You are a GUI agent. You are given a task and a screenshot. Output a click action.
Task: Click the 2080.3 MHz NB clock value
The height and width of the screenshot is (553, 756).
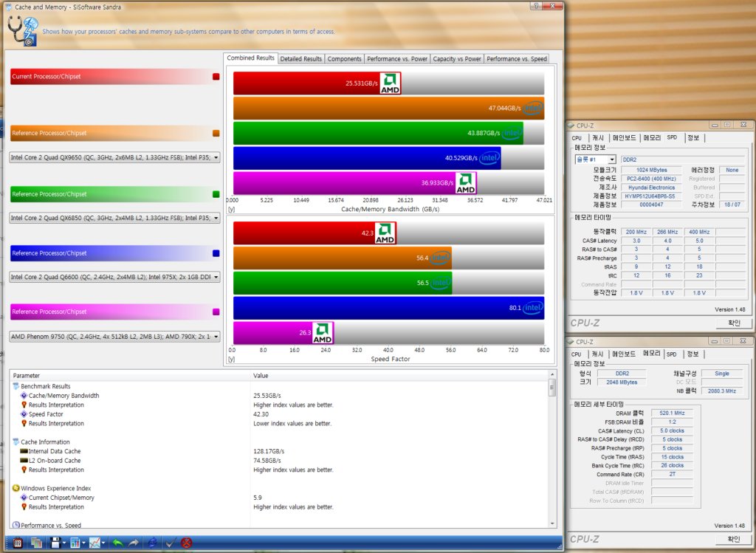tap(722, 391)
